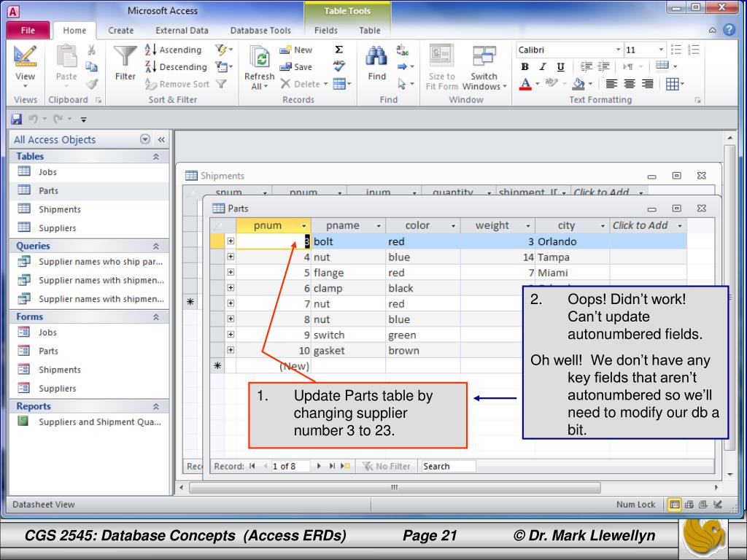Open Microsoft Access Help question mark
Viewport: 747px width, 560px height.
click(729, 30)
